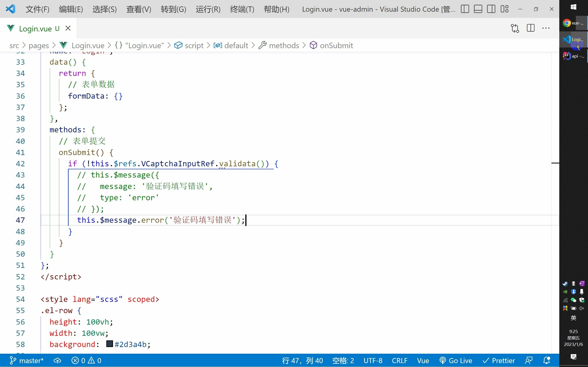Split the editor using the split icon

(x=531, y=28)
